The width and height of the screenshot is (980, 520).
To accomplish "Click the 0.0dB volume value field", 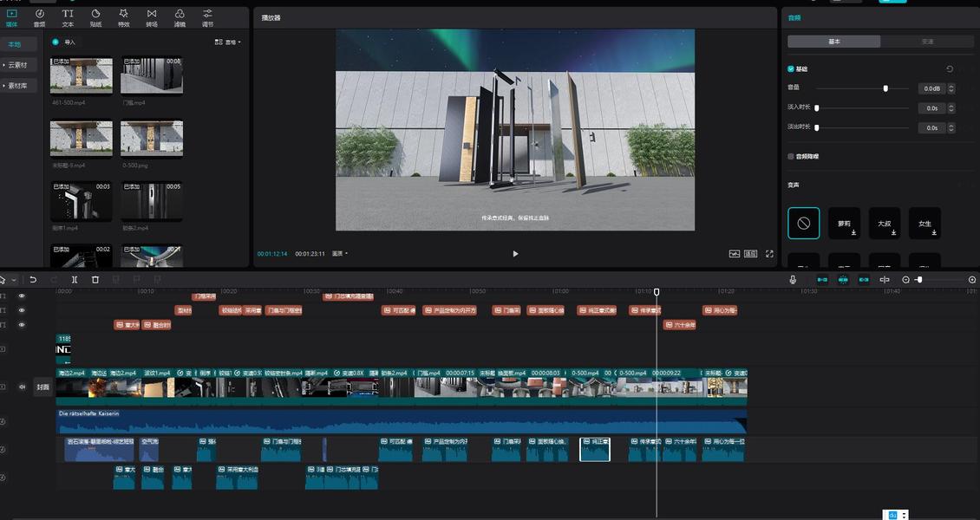I will tap(932, 88).
